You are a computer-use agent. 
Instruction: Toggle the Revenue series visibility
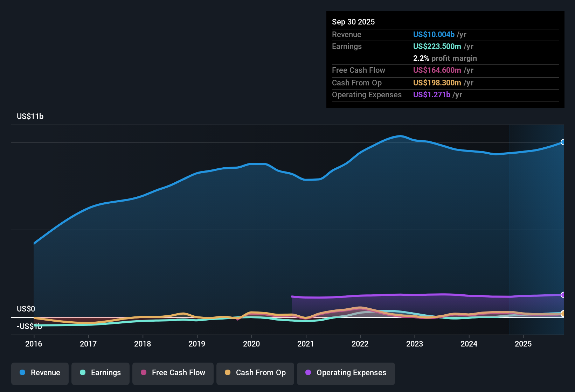point(40,373)
